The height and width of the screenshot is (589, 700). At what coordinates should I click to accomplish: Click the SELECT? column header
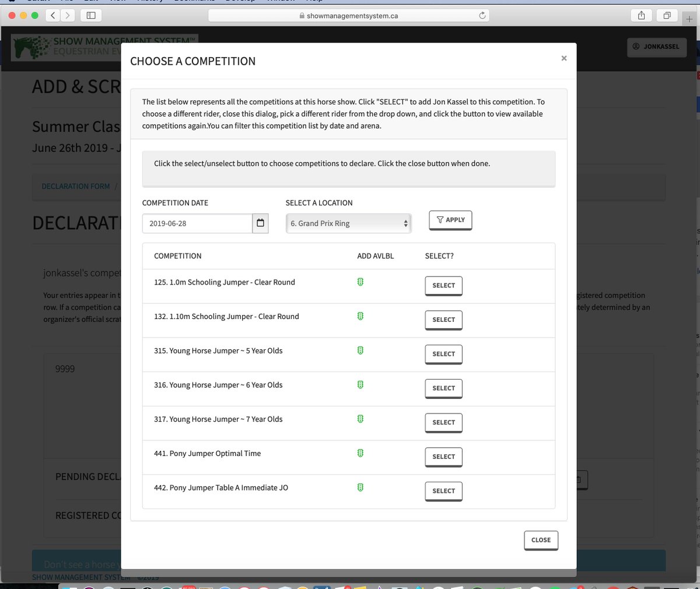click(439, 256)
